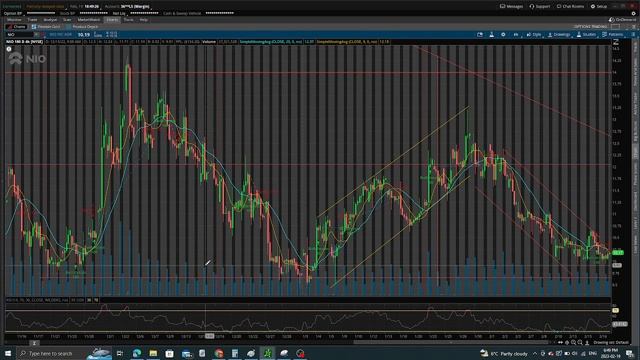Click the Drawing set: Default selector
The image size is (640, 360).
[x=611, y=342]
